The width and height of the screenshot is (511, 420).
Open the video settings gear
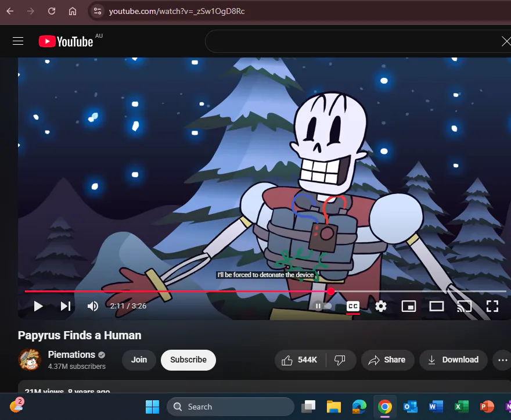[381, 306]
